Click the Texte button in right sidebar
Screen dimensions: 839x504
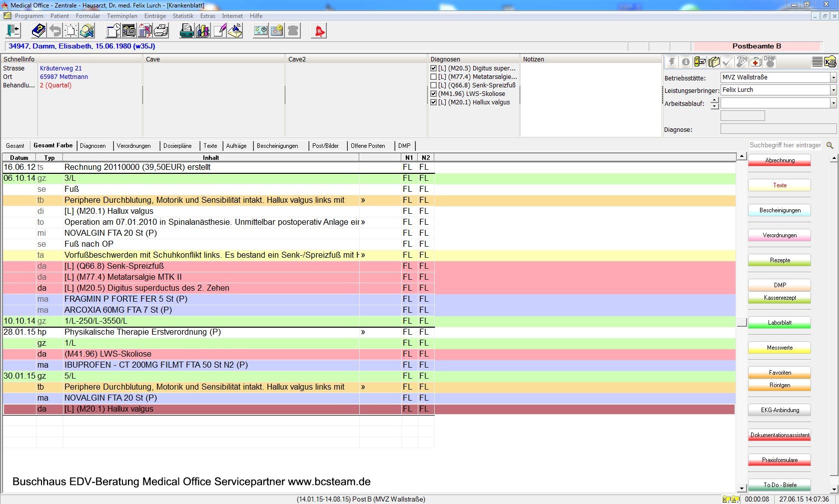point(780,185)
